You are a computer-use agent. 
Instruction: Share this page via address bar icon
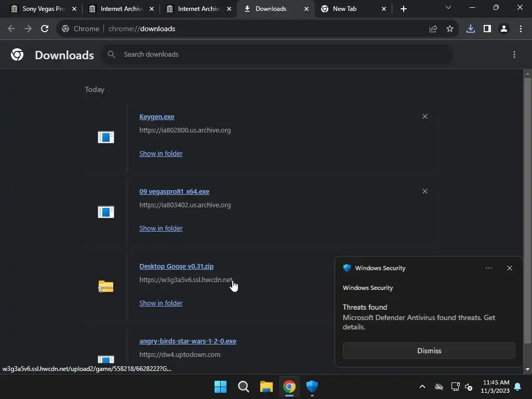point(433,29)
